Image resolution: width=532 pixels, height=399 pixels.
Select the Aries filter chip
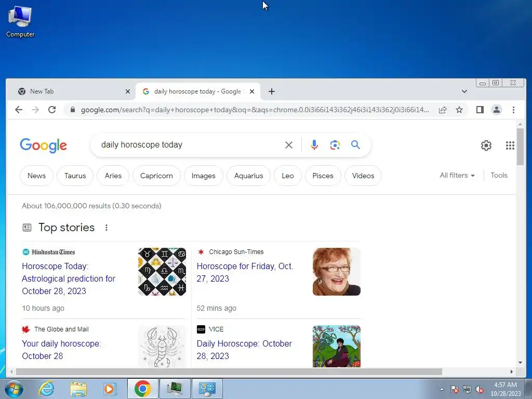click(113, 176)
